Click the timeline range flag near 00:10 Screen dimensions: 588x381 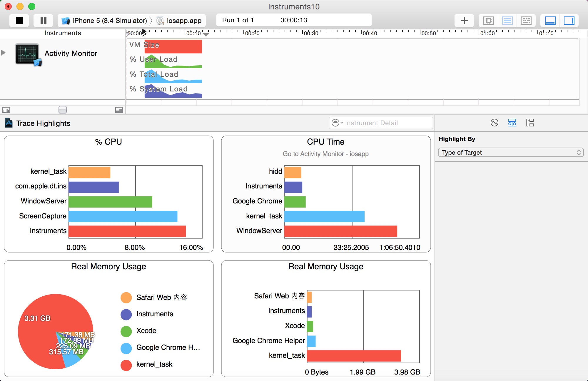[206, 34]
